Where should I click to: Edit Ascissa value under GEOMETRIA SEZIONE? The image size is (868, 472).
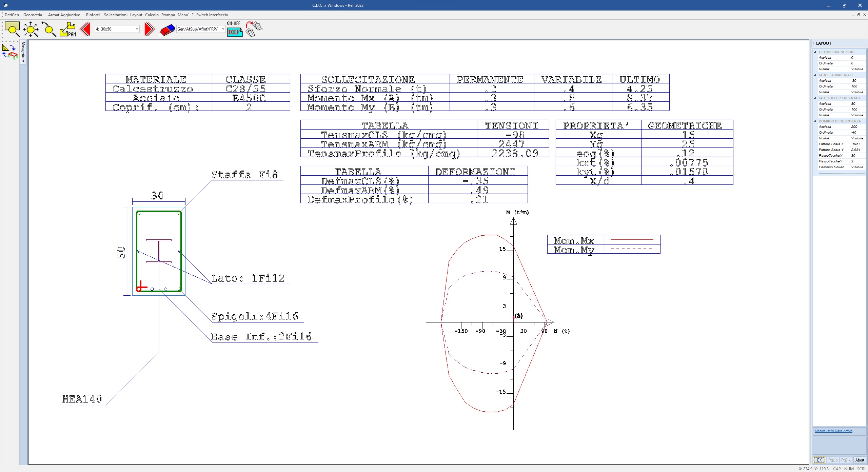[857, 58]
